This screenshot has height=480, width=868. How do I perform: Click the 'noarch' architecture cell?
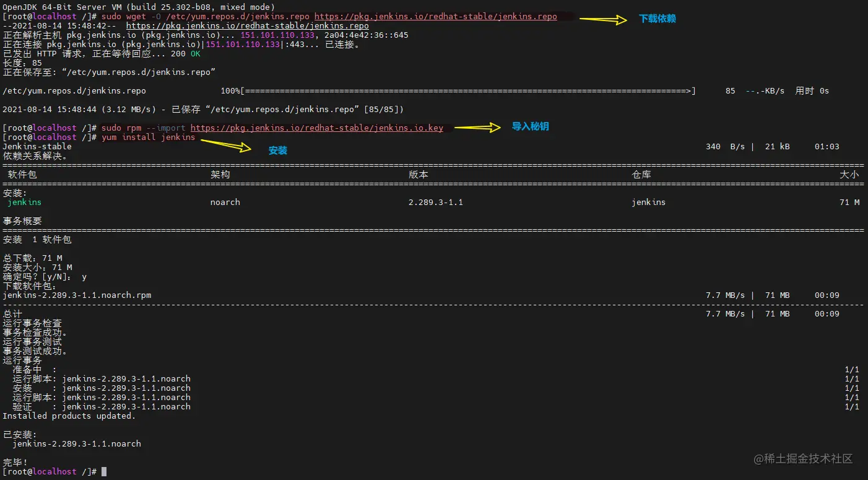click(225, 203)
